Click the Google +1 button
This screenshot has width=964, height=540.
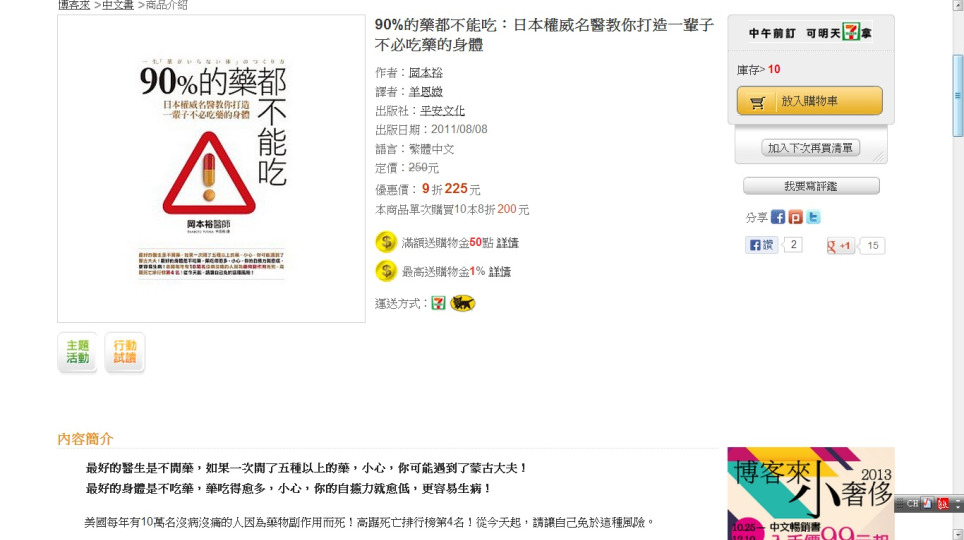[840, 245]
